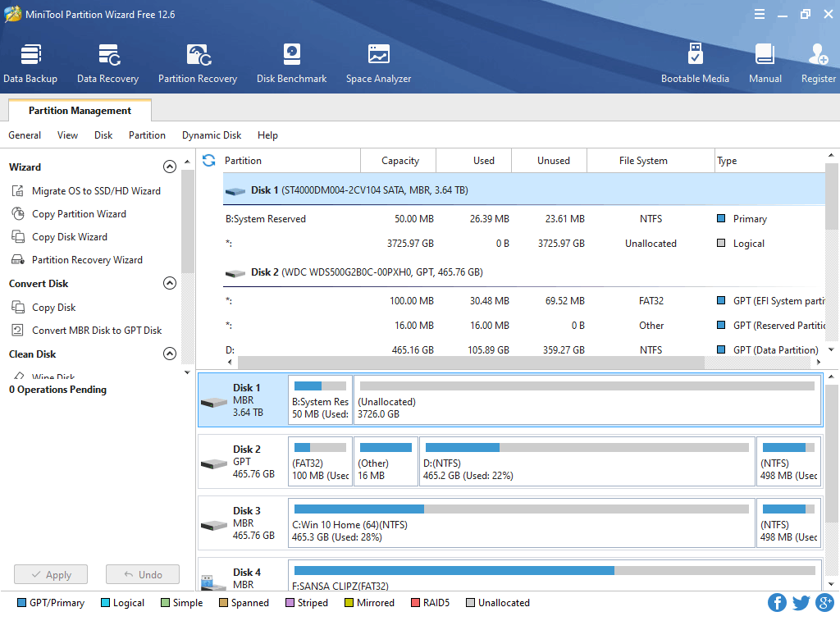Viewport: 840px width, 630px height.
Task: Open the Facebook share icon
Action: (x=777, y=603)
